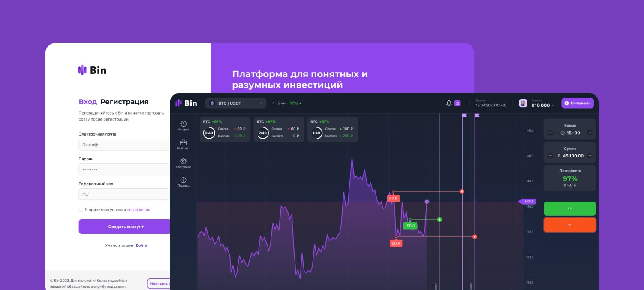Select the Вход tab

88,102
